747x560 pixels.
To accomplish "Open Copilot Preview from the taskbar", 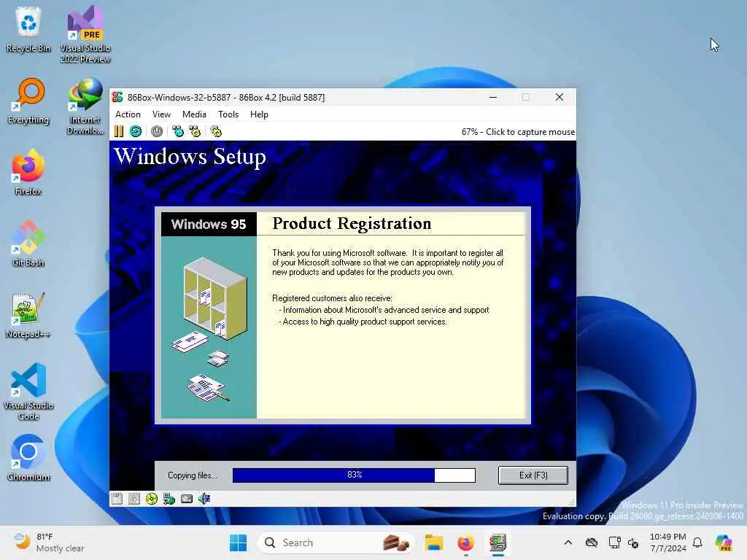I will click(724, 542).
